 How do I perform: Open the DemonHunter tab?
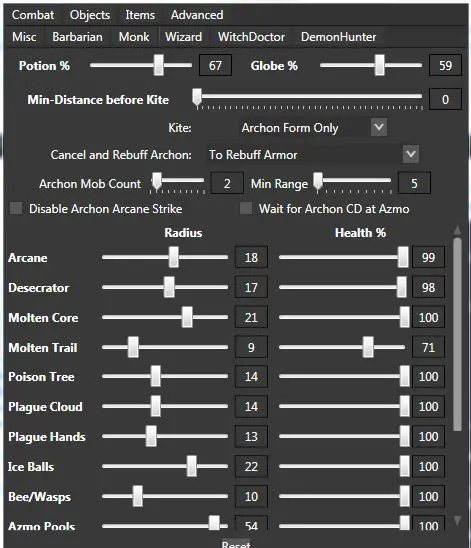coord(338,37)
